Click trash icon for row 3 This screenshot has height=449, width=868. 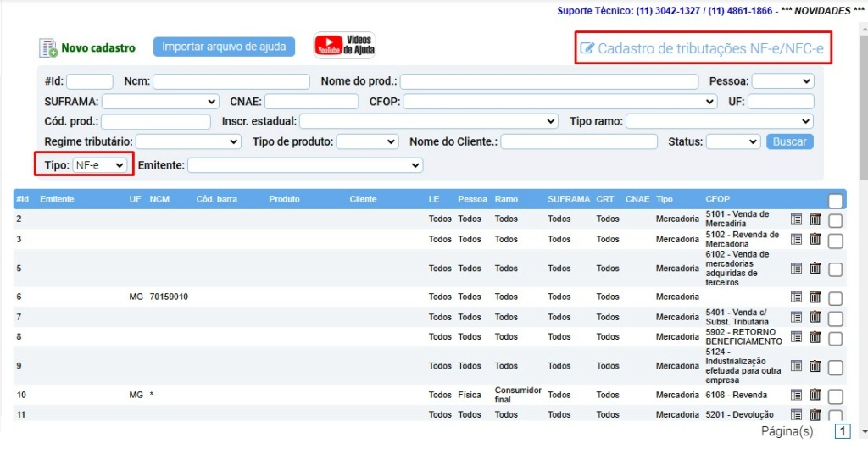click(815, 239)
